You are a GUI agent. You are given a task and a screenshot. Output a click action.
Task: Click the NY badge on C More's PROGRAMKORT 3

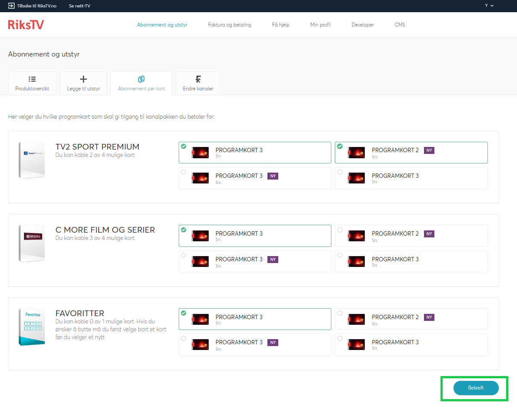coord(273,260)
